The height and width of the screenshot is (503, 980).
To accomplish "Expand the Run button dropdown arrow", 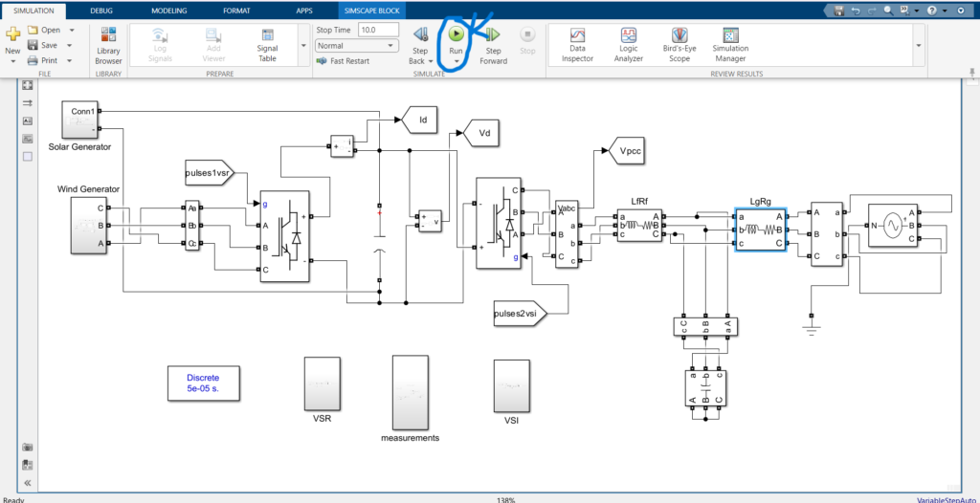I will click(x=457, y=61).
